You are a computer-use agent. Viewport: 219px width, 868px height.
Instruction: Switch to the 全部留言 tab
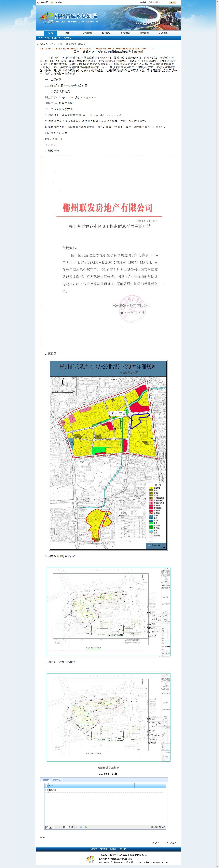click(x=46, y=780)
